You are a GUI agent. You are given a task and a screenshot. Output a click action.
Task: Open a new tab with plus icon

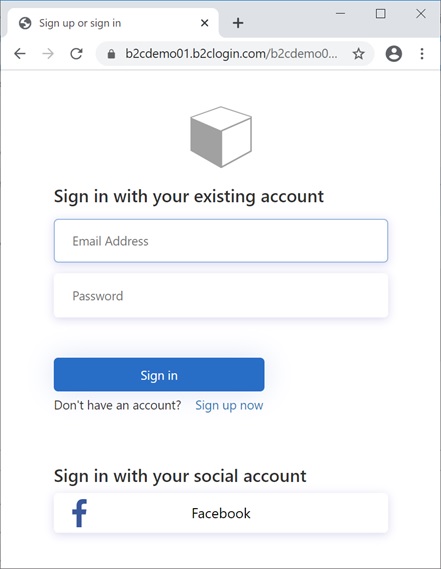[238, 23]
